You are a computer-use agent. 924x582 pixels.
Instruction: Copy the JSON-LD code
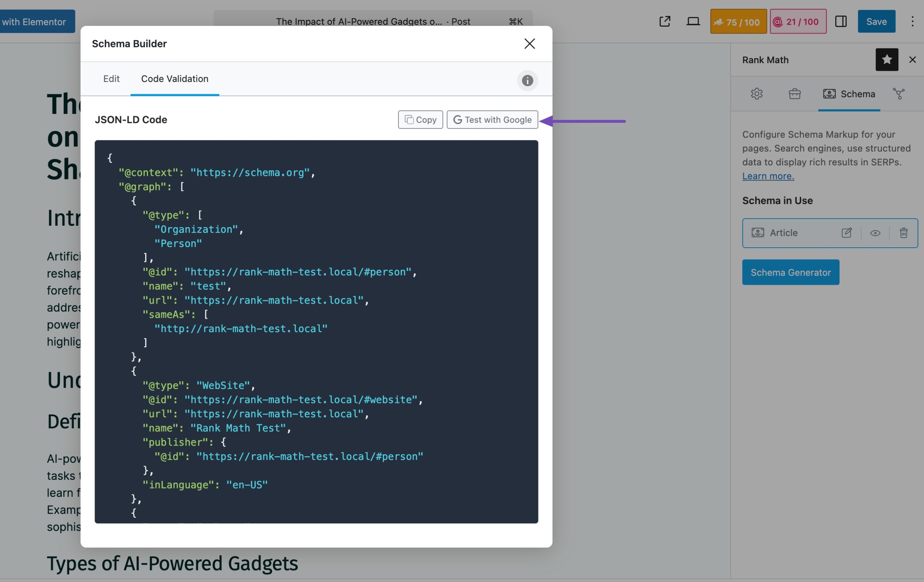click(420, 120)
